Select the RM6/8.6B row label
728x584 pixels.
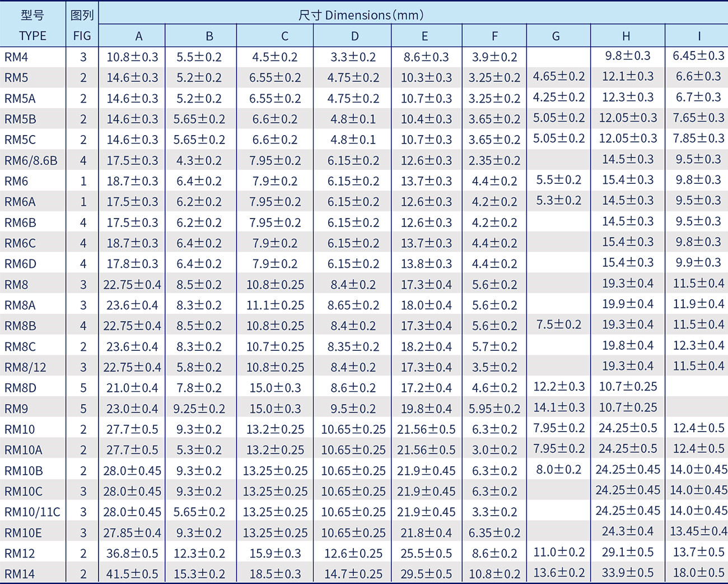pyautogui.click(x=31, y=161)
